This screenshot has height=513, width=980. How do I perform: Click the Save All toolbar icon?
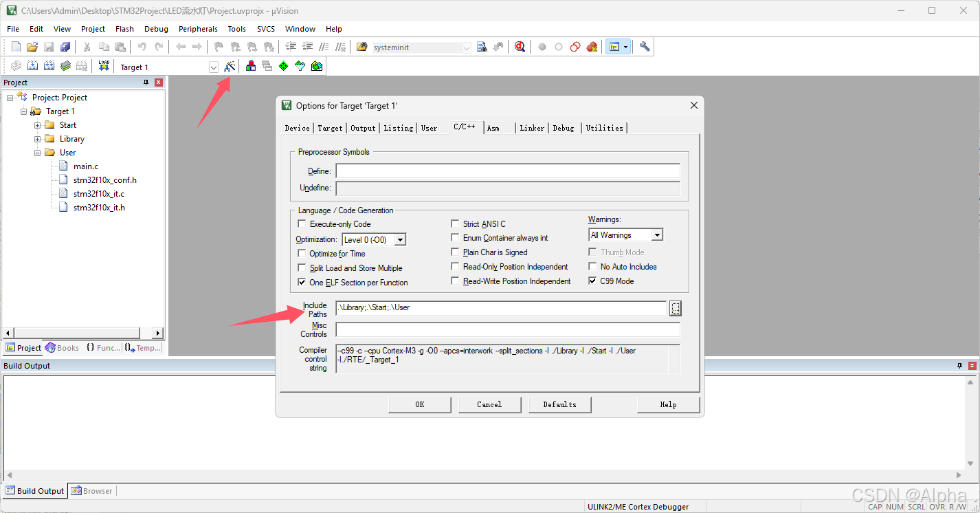(x=65, y=47)
